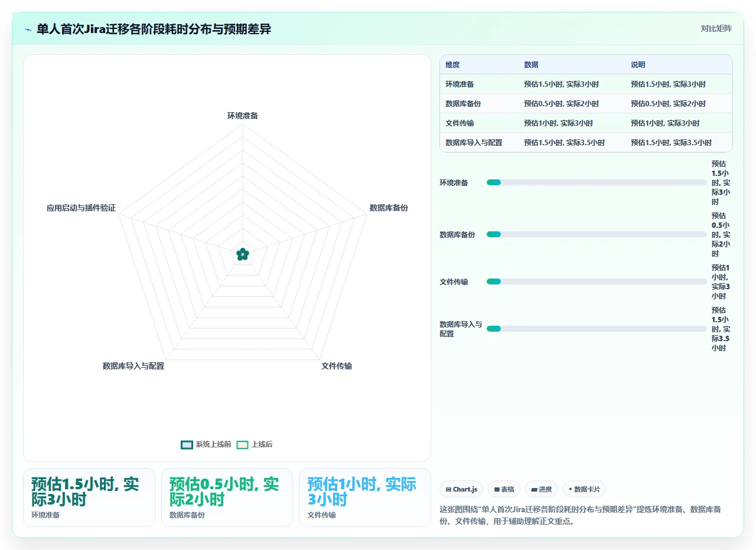The width and height of the screenshot is (756, 550).
Task: Click the 数据库备份 progress bar
Action: (597, 234)
